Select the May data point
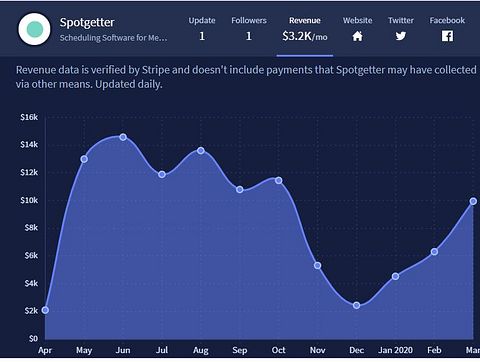 tap(84, 159)
